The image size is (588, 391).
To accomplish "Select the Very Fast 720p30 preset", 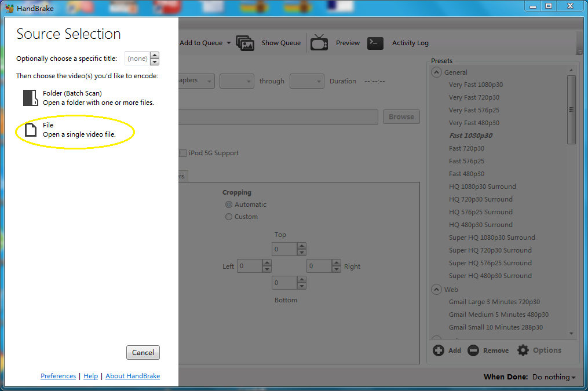I will tap(474, 97).
